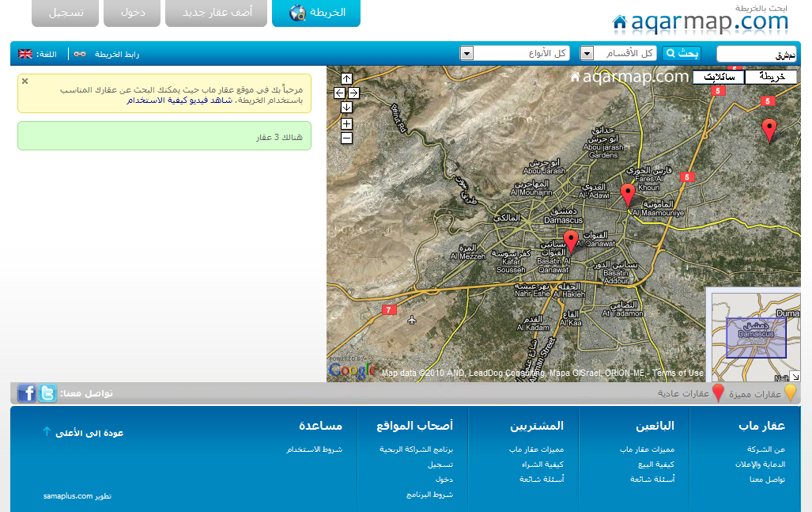
Task: Switch to the ساتلايت satellite view
Action: tap(719, 77)
